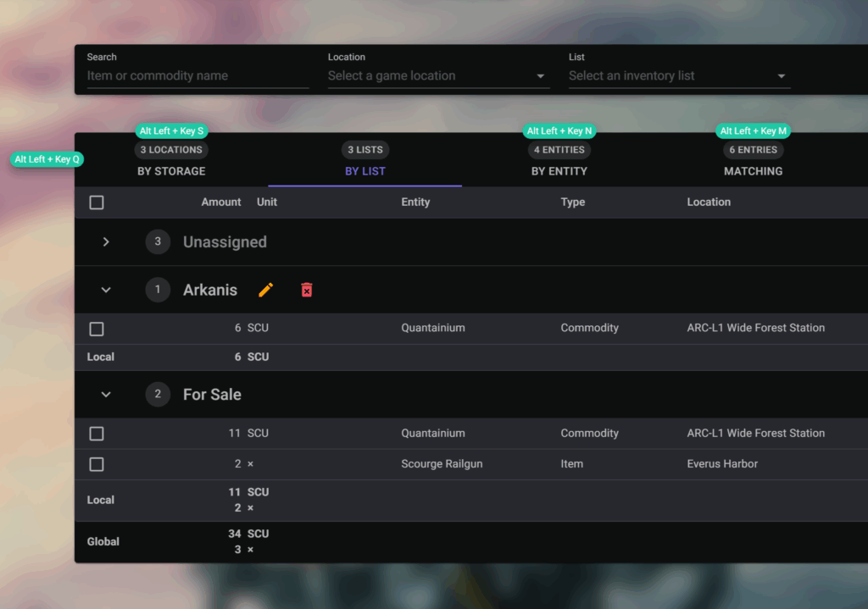The height and width of the screenshot is (609, 868).
Task: Collapse the Arkanis list group
Action: click(106, 290)
